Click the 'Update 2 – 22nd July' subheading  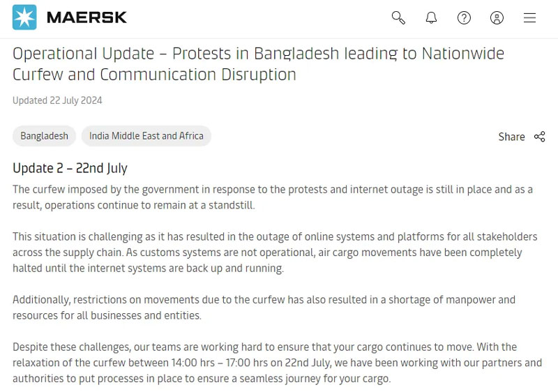pyautogui.click(x=70, y=168)
